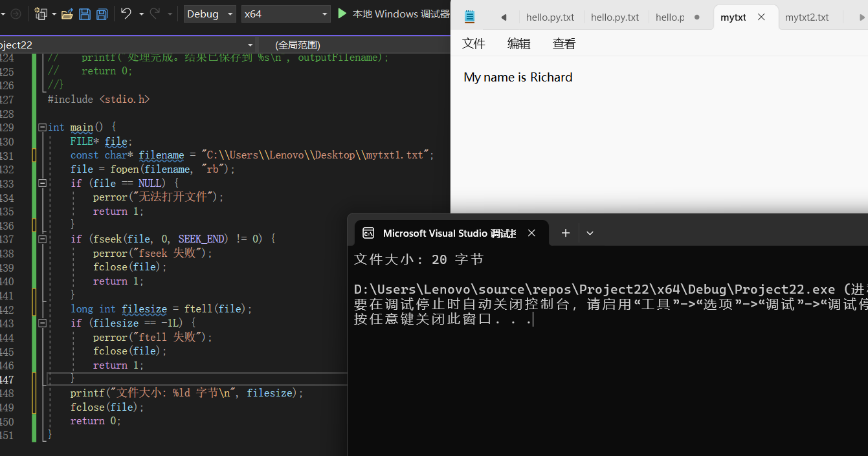Close the mytxt Notepad tab
Image resolution: width=868 pixels, height=456 pixels.
click(x=761, y=17)
